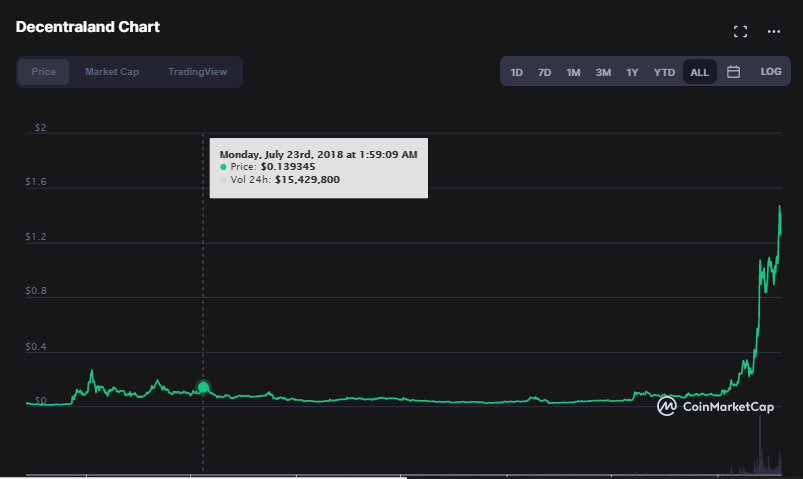Click the $1.2 price axis label
This screenshot has height=479, width=803.
click(x=36, y=237)
